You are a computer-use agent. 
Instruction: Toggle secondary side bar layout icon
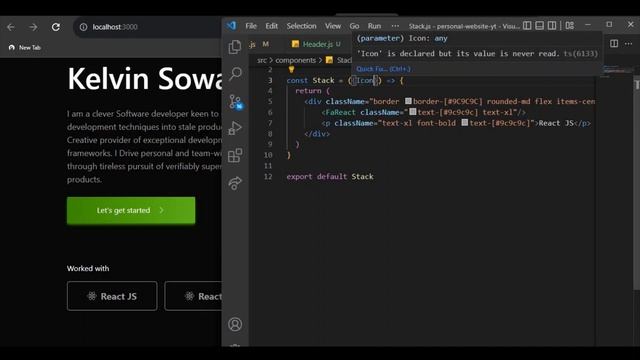point(552,26)
